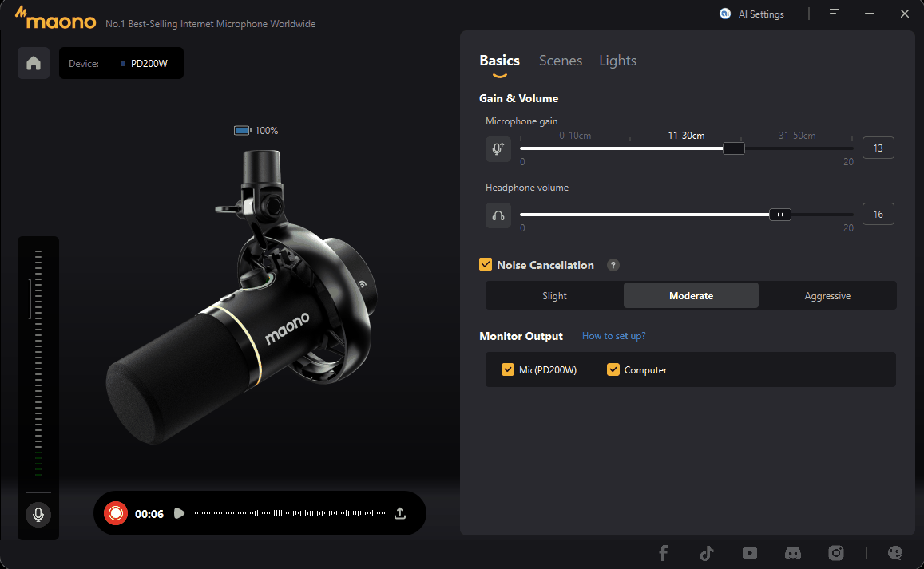924x569 pixels.
Task: Export the recording with upload icon
Action: [400, 514]
